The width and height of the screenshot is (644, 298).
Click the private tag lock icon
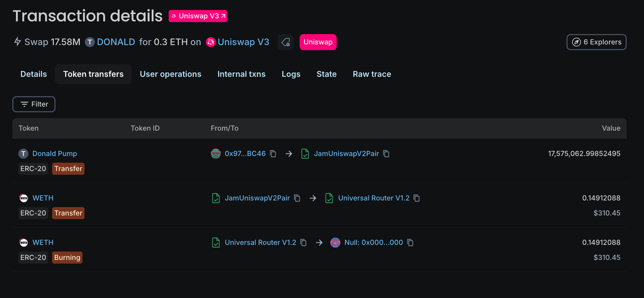pyautogui.click(x=286, y=42)
